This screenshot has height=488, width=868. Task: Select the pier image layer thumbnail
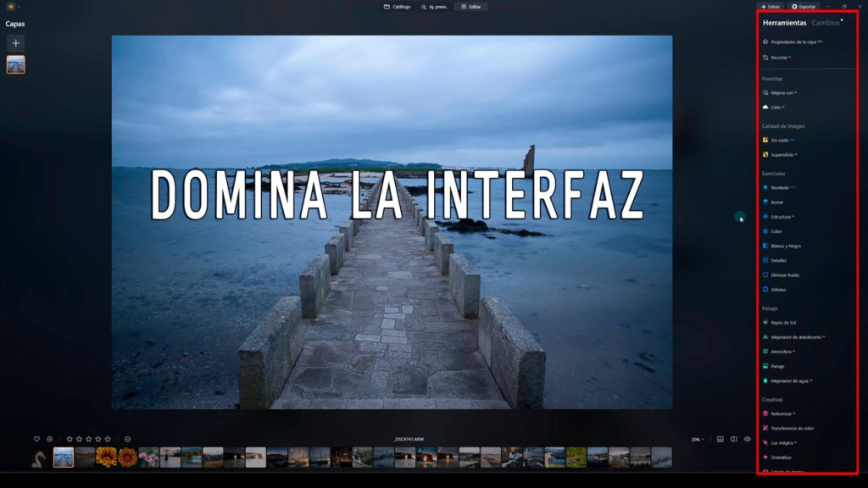pos(15,64)
